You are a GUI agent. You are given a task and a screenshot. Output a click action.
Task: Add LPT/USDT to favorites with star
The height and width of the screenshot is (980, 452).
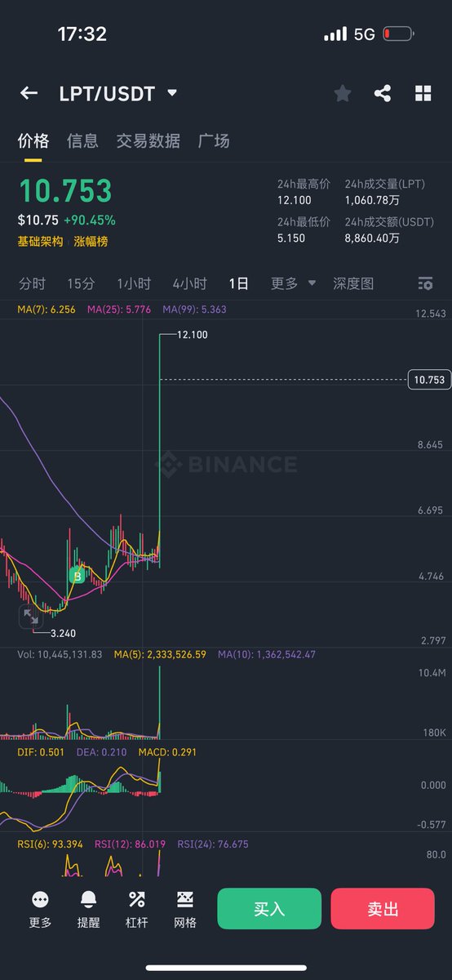pos(343,93)
